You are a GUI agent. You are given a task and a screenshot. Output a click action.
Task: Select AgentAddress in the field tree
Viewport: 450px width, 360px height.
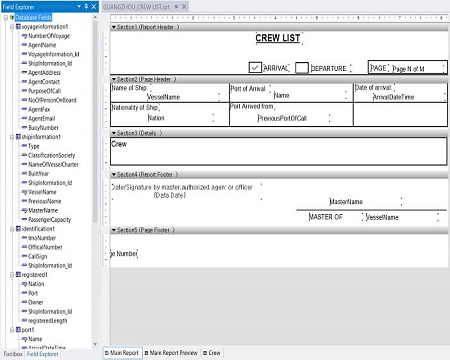44,72
